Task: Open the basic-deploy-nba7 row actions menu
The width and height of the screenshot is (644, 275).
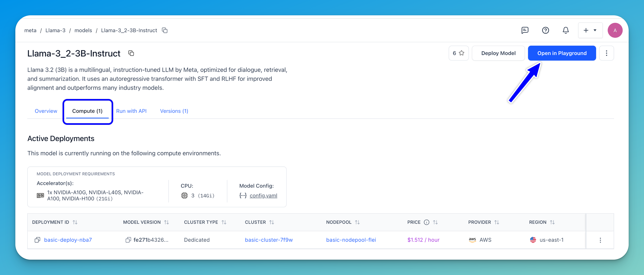Action: (x=600, y=240)
